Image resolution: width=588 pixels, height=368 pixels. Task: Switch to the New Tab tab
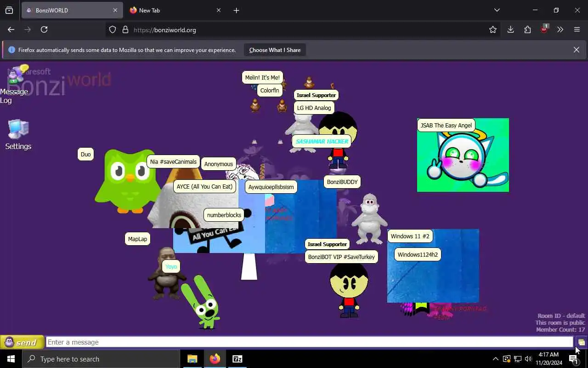click(175, 10)
